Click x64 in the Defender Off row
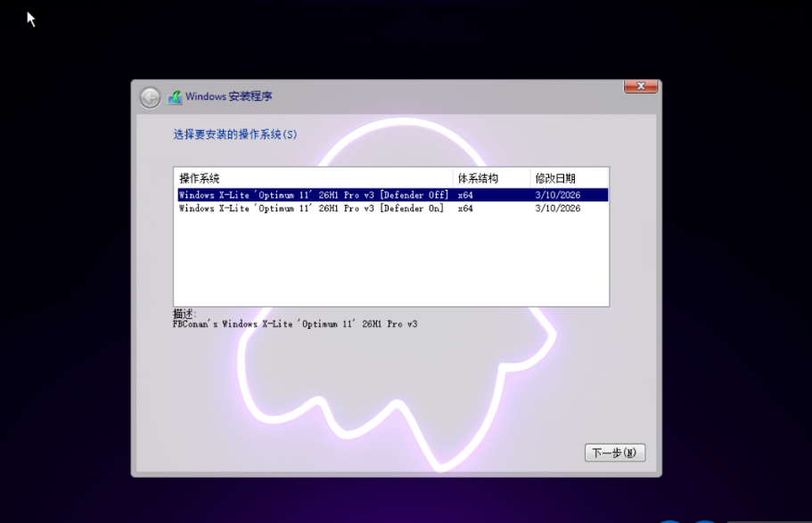 point(465,195)
